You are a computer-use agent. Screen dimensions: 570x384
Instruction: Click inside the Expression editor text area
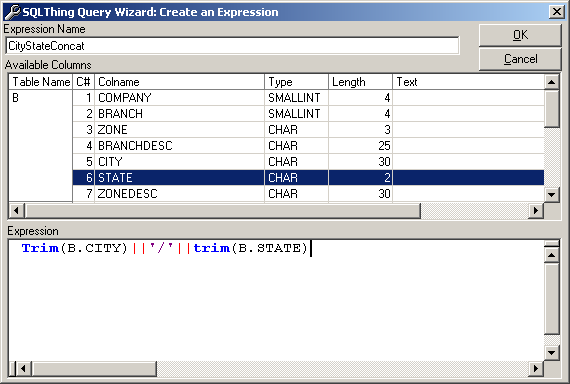pyautogui.click(x=276, y=300)
